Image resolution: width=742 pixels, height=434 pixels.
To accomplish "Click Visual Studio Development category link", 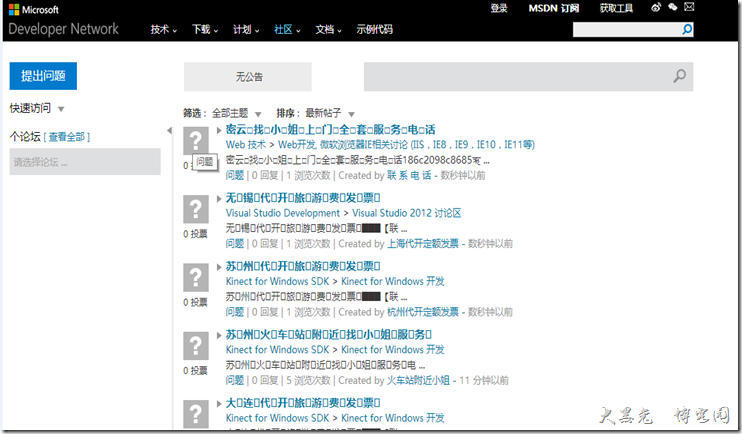I will pyautogui.click(x=283, y=213).
